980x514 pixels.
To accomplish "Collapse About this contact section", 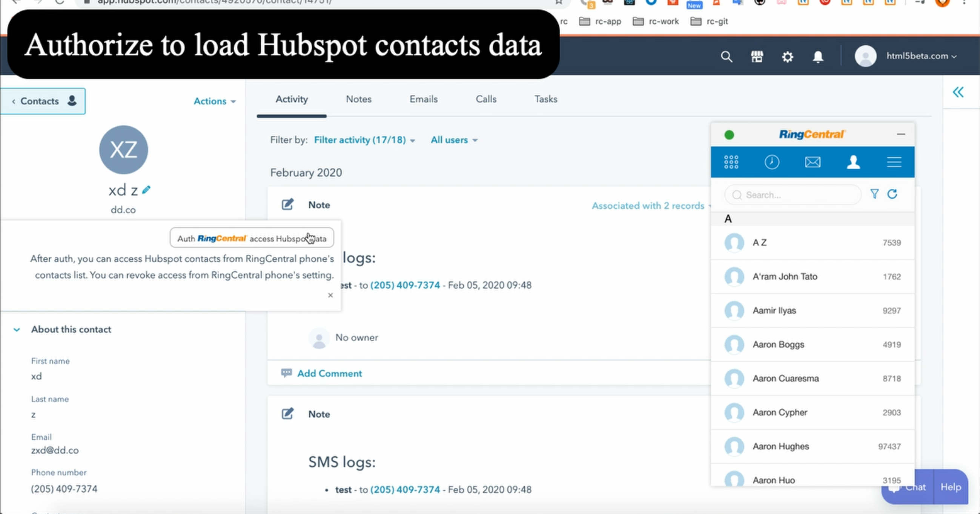I will point(17,330).
